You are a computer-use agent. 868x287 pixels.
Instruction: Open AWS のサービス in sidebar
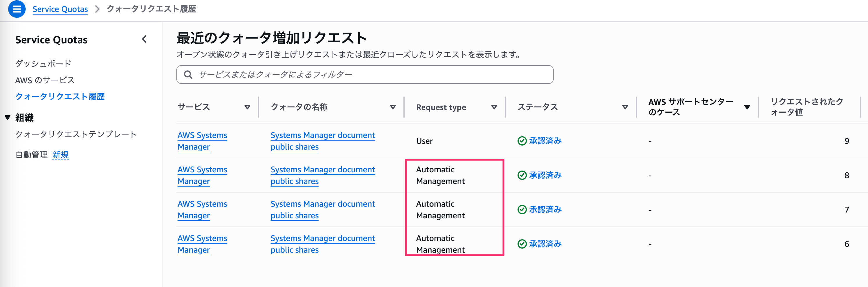click(45, 80)
